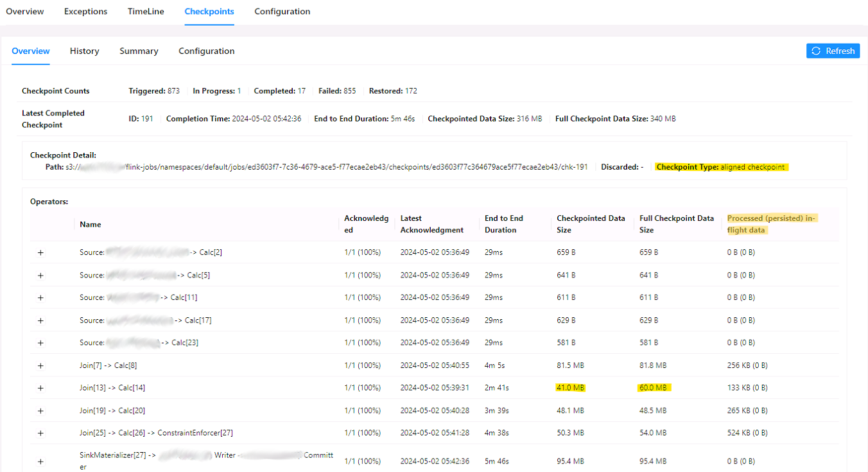Viewport: 868px width, 472px height.
Task: Click the Processed (persisted) in-flight data header
Action: 772,224
